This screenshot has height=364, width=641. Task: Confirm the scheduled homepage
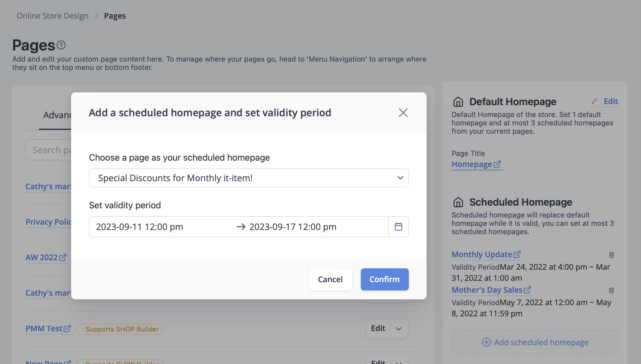(385, 279)
